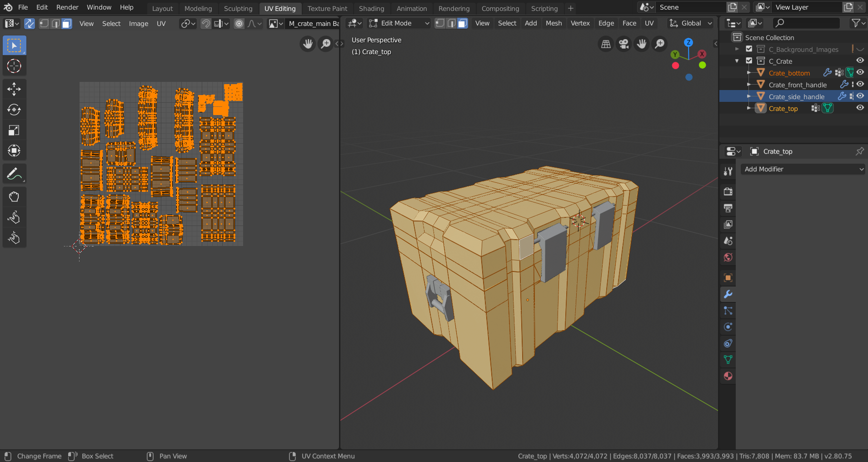Expand the C_Background_Images collection
The image size is (868, 462).
pyautogui.click(x=737, y=49)
